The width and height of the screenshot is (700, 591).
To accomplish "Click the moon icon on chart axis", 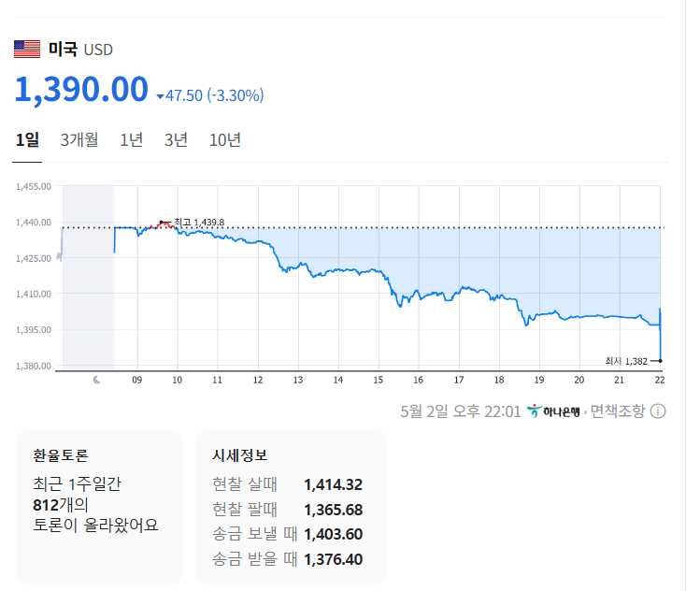I will click(97, 380).
